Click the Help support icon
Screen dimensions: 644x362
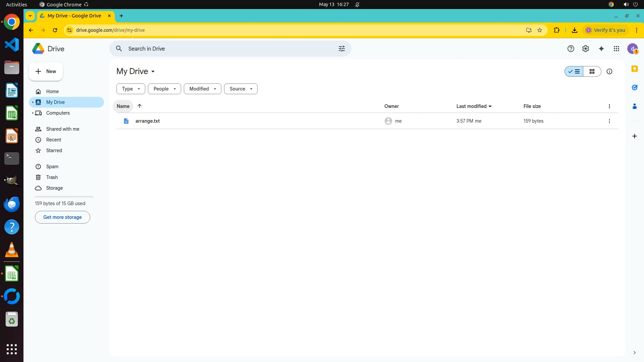pyautogui.click(x=571, y=49)
